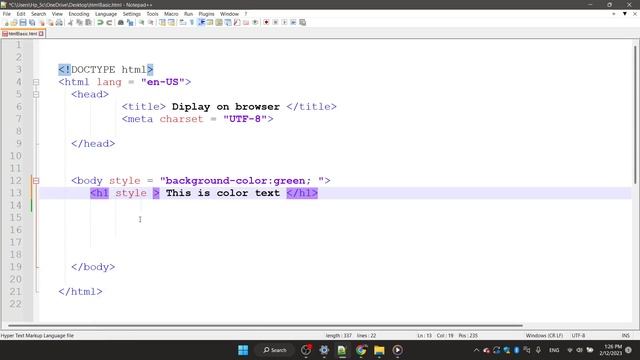
Task: Click the ENG language indicator in the tray
Action: [554, 350]
